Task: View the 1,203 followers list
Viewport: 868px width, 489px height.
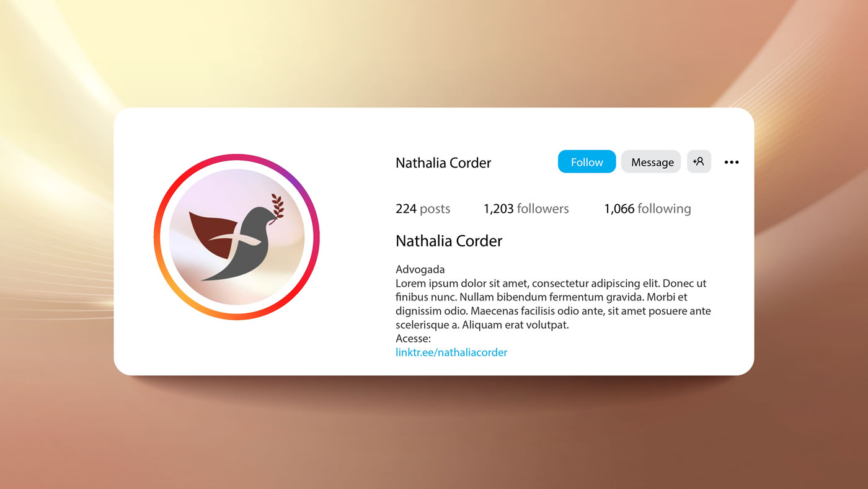Action: (x=526, y=209)
